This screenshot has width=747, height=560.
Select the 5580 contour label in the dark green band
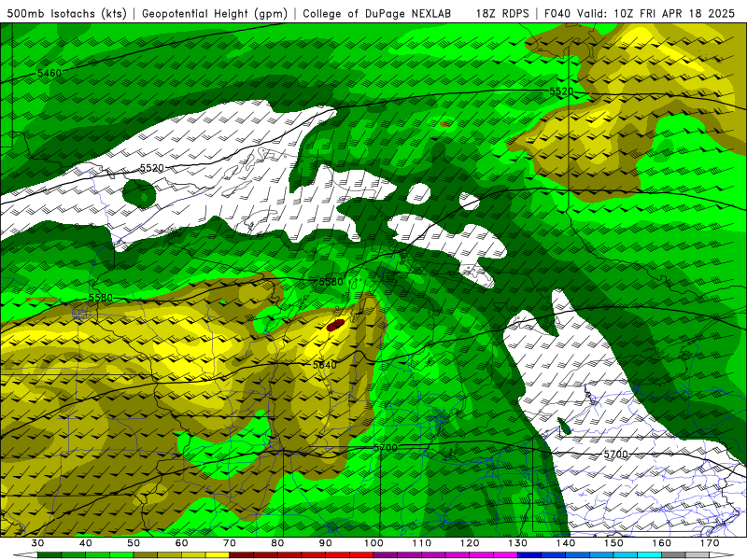[331, 282]
